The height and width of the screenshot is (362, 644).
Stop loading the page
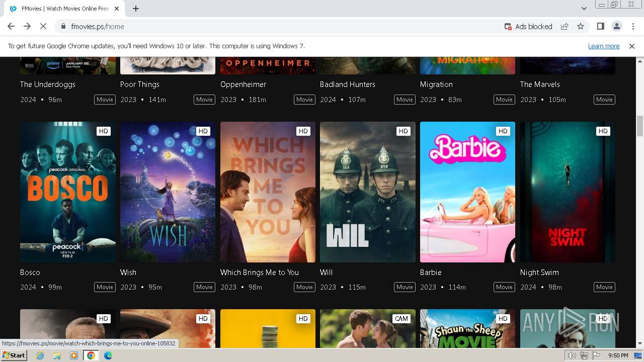43,27
